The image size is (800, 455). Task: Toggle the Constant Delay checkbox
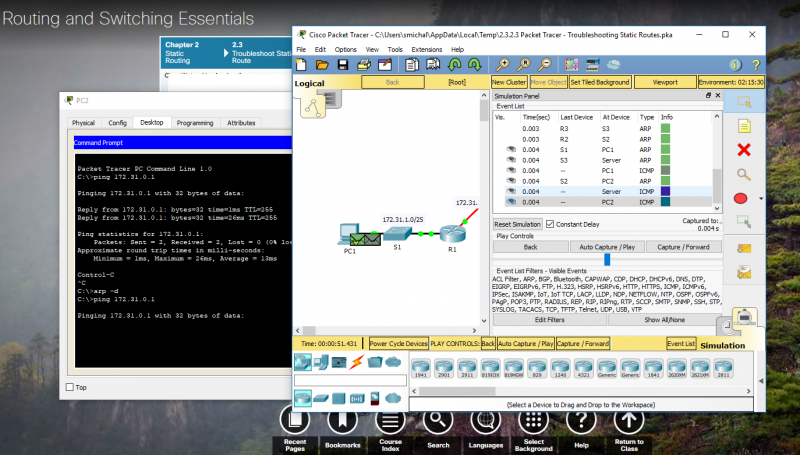point(550,224)
